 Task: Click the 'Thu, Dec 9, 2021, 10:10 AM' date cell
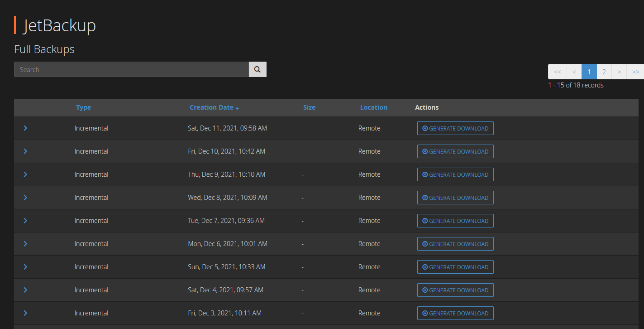226,174
